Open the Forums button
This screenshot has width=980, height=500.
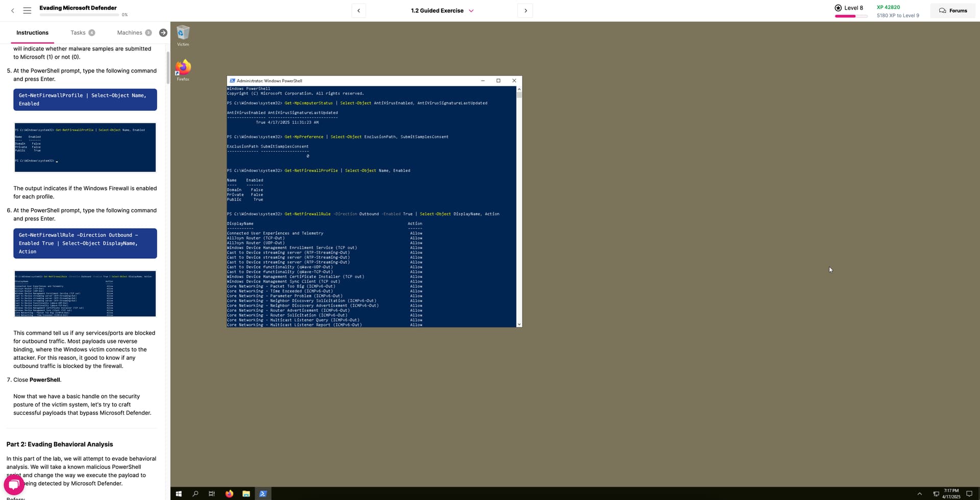[x=952, y=11]
